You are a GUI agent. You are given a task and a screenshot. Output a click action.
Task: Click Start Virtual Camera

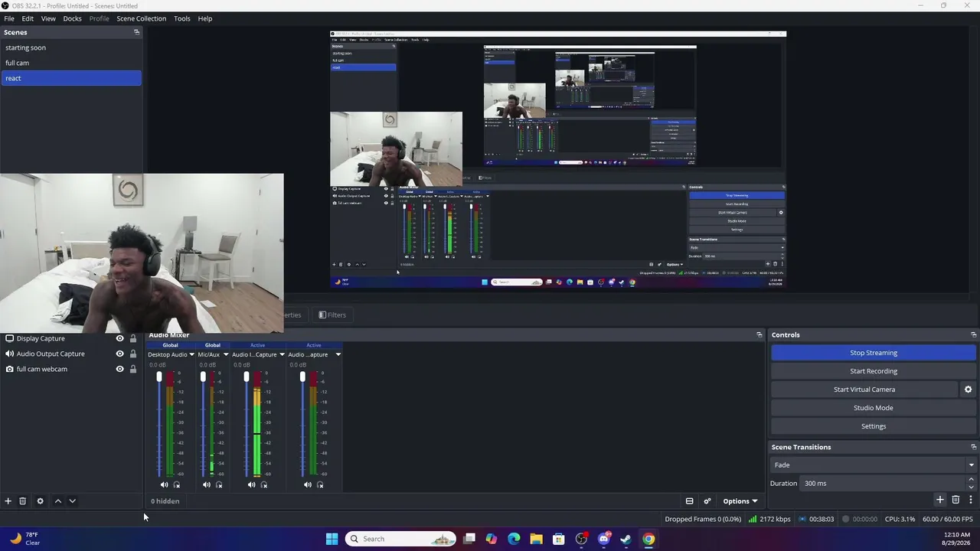[864, 390]
